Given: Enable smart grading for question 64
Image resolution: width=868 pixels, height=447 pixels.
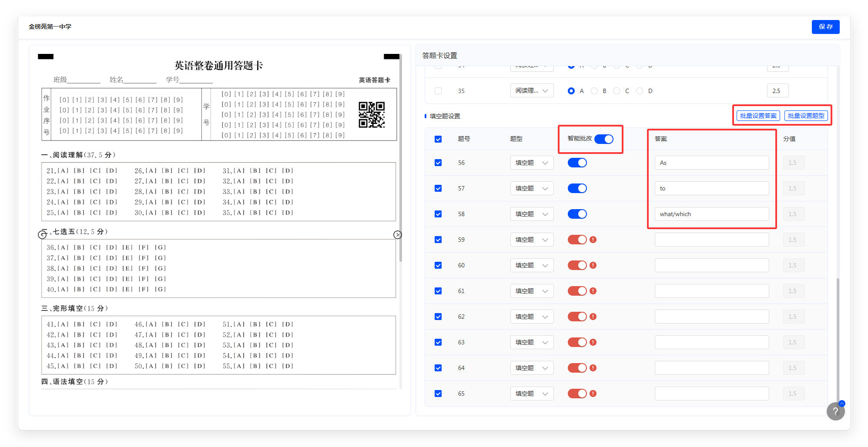Looking at the screenshot, I should 577,368.
